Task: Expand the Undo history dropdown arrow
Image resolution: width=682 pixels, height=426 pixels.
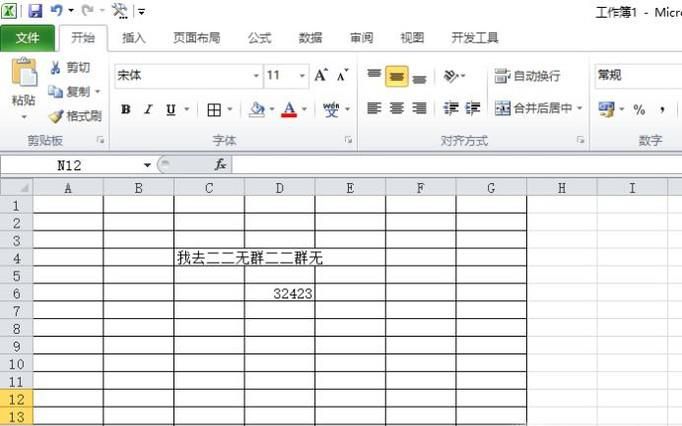Action: point(71,10)
